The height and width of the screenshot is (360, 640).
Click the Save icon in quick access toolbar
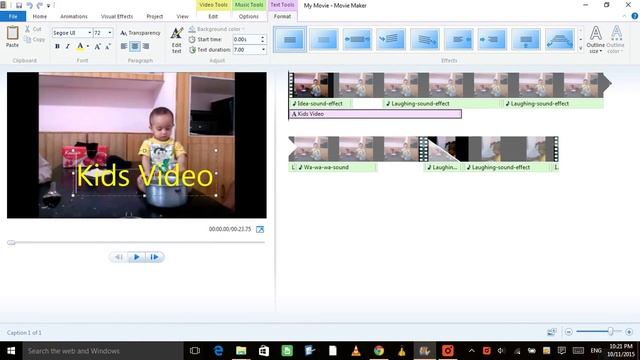19,5
